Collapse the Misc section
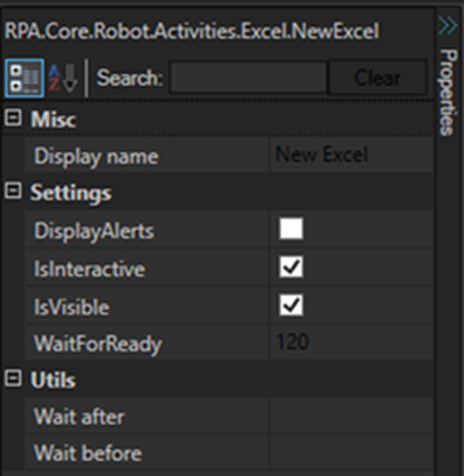 [13, 118]
